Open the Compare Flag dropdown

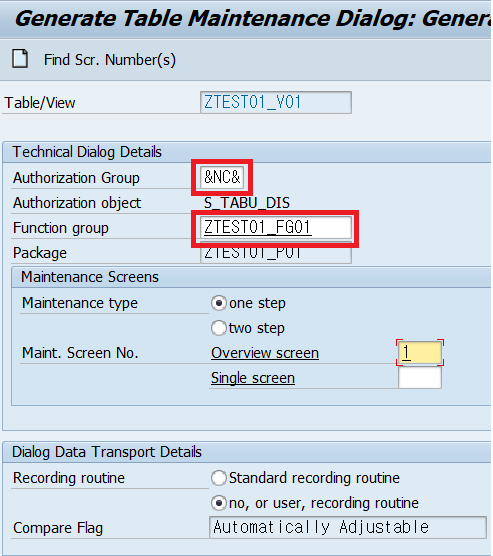pyautogui.click(x=348, y=528)
